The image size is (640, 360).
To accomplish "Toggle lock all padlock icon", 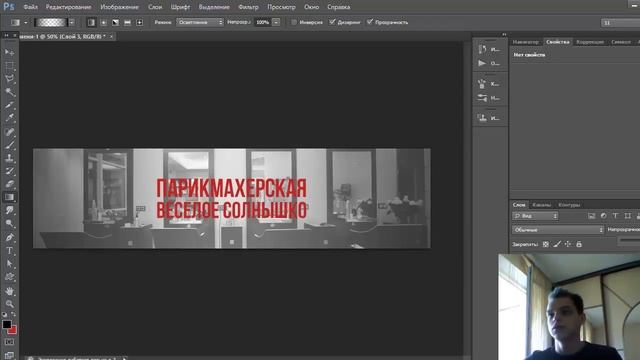I will (579, 244).
